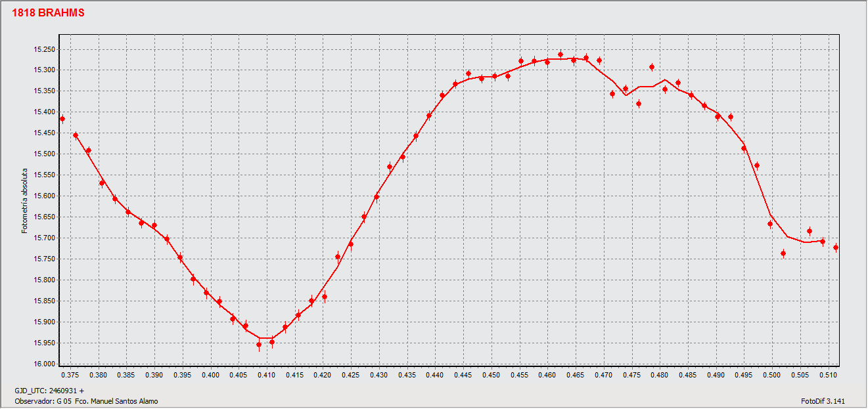Viewport: 868px width, 409px height.
Task: Click the FotoDif 3.141 version label
Action: [822, 401]
